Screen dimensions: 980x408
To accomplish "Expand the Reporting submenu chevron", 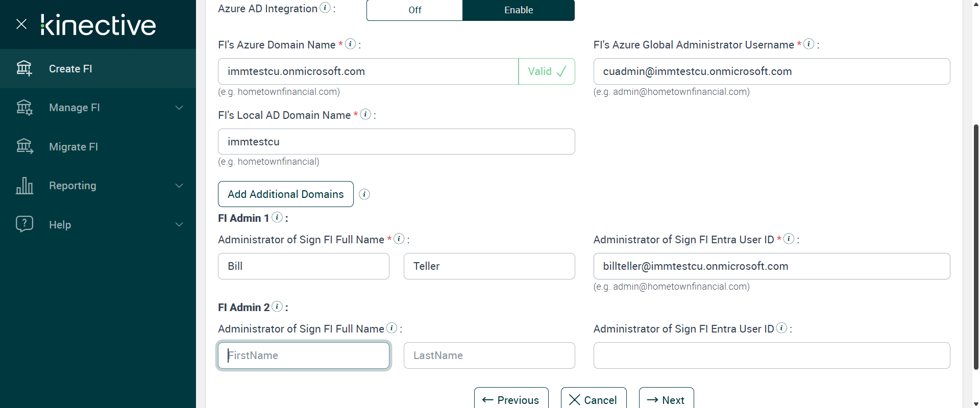I will (179, 186).
